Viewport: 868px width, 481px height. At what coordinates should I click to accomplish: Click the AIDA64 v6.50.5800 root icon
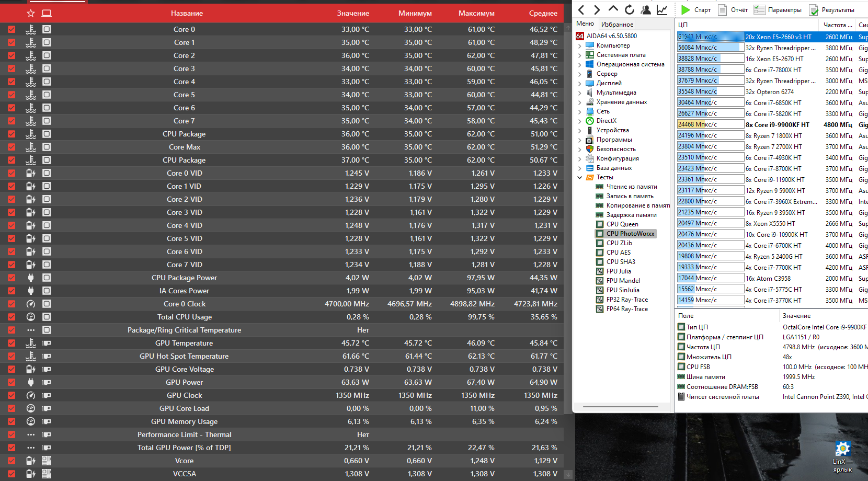(579, 36)
